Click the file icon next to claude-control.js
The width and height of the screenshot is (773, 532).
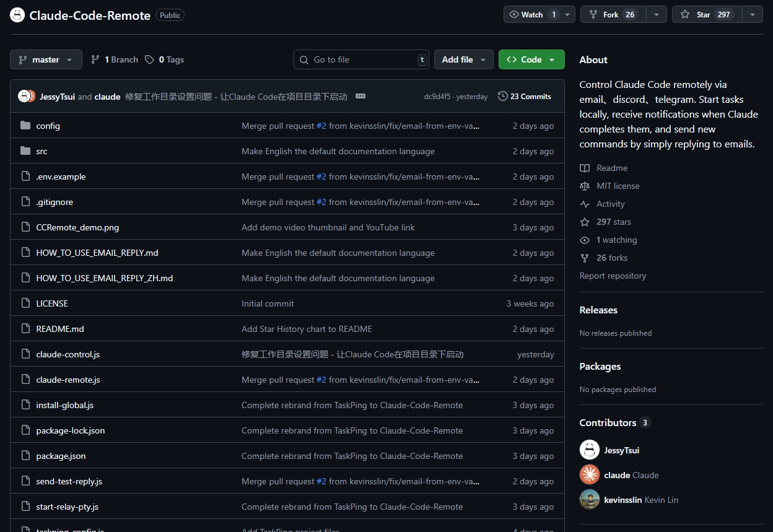pos(25,354)
